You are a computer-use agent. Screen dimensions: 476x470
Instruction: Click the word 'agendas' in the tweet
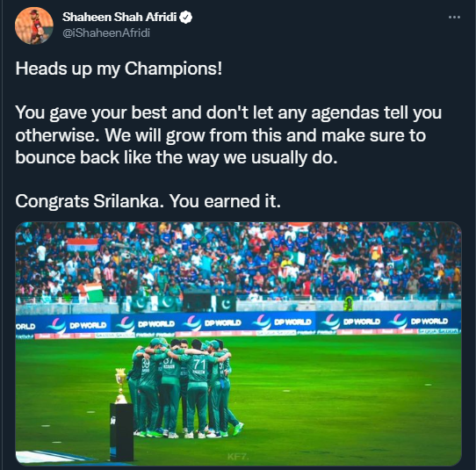coord(345,112)
